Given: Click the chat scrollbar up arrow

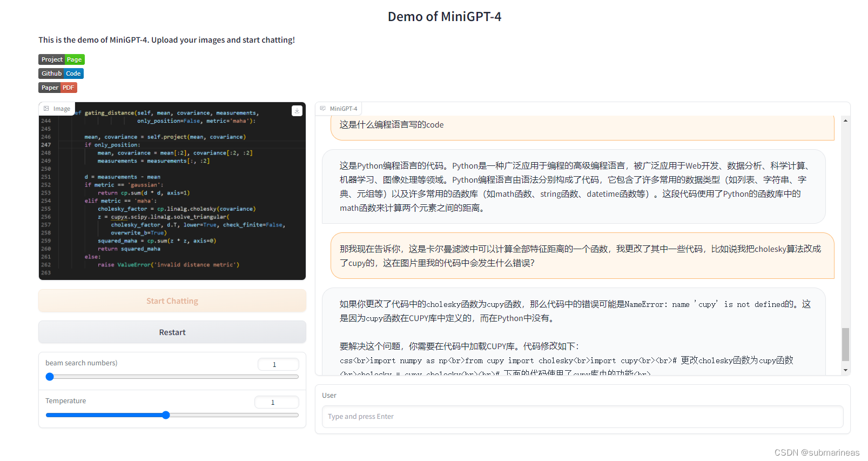Looking at the screenshot, I should tap(845, 121).
